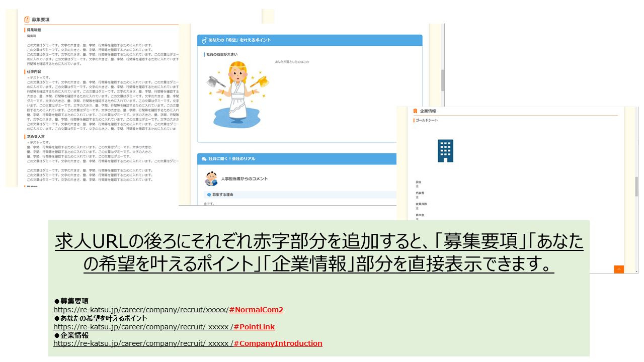Click the ●あなたの希望を叶えるポイント bullet label
The height and width of the screenshot is (362, 644).
click(x=100, y=318)
